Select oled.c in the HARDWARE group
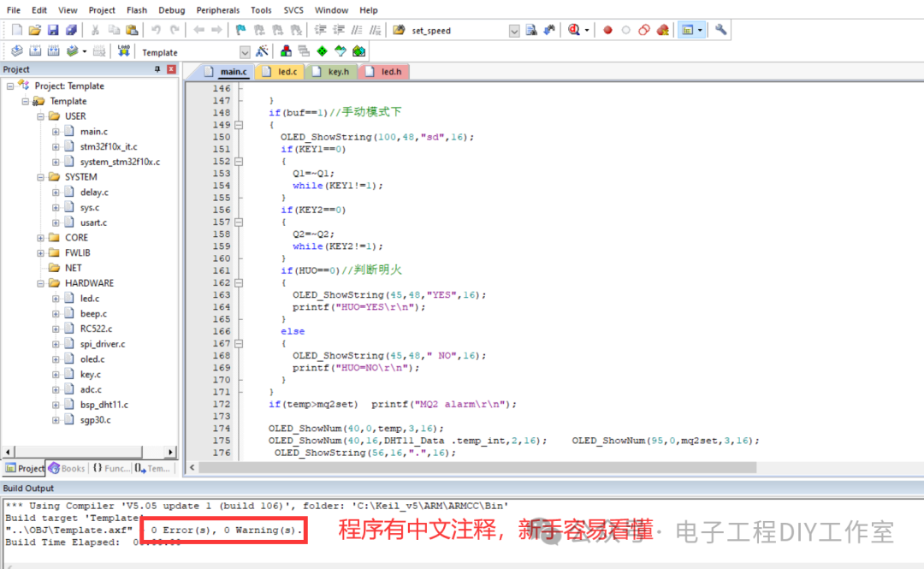This screenshot has height=569, width=924. pos(92,359)
